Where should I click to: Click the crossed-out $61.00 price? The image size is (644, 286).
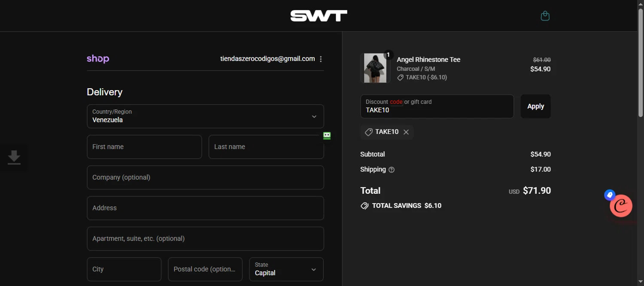pyautogui.click(x=542, y=60)
